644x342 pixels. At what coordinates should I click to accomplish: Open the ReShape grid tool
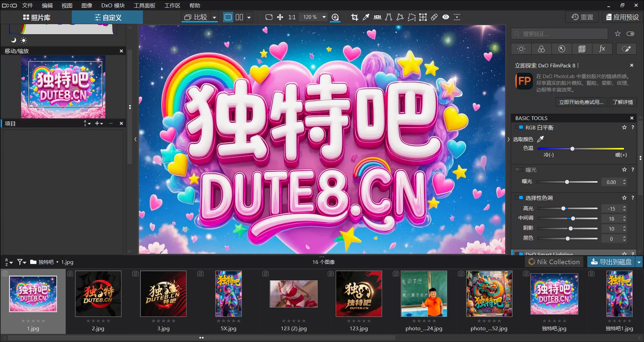(423, 17)
